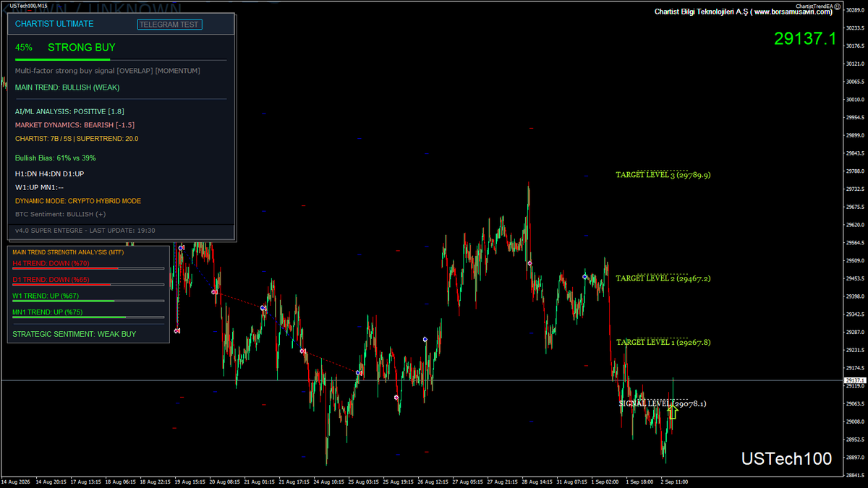
Task: Click 1 Sep 02:00 on the time axis
Action: (603, 481)
